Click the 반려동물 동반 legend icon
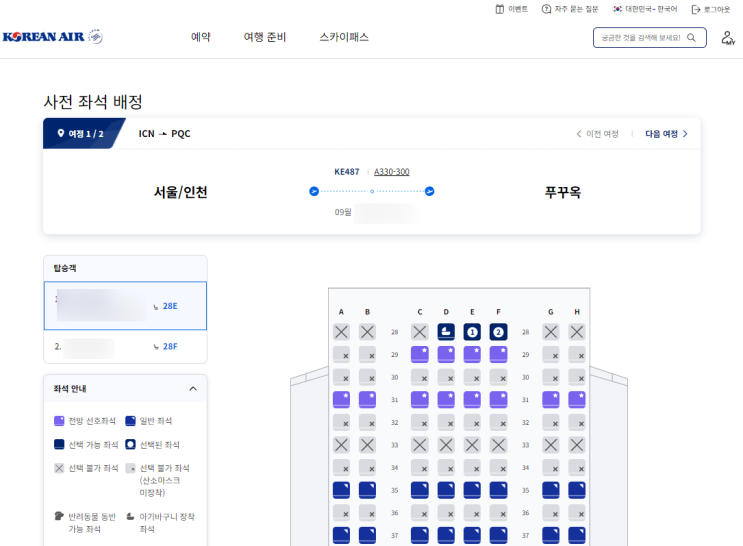The width and height of the screenshot is (743, 546). pyautogui.click(x=59, y=516)
